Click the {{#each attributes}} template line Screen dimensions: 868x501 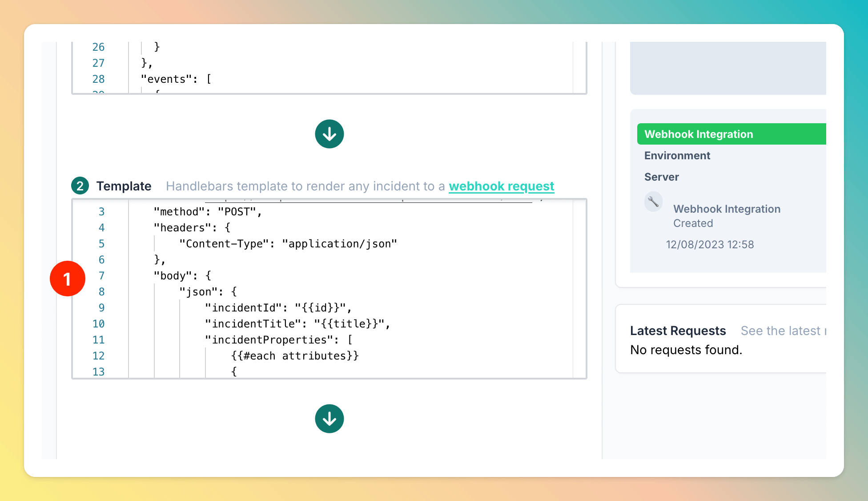click(x=294, y=356)
